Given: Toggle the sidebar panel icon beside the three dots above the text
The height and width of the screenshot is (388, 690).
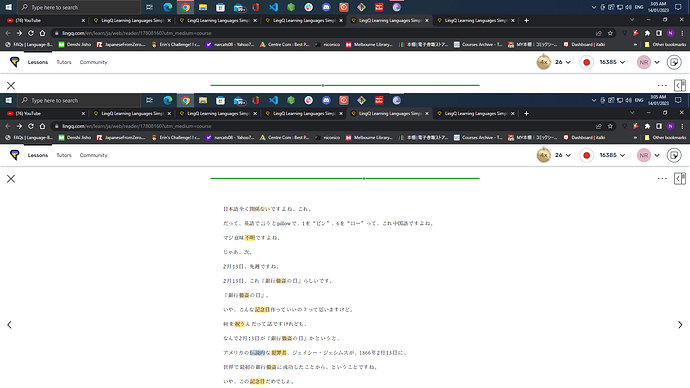Looking at the screenshot, I should (680, 179).
